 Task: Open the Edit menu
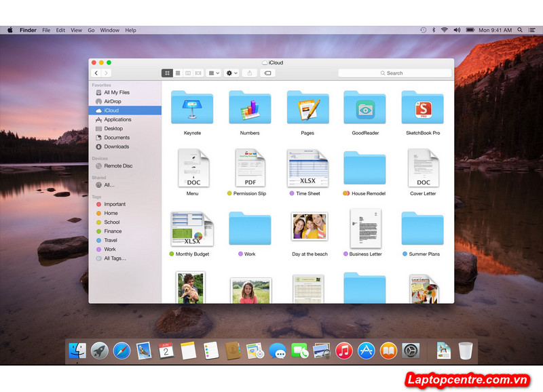coord(60,30)
